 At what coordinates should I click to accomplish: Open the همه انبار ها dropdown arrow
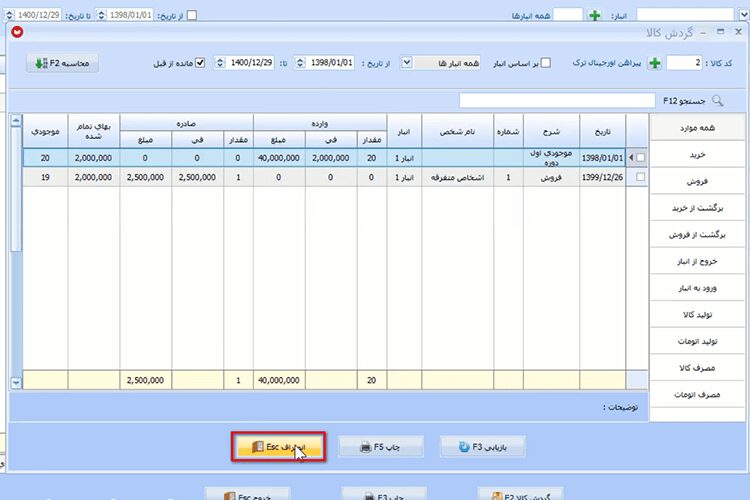point(407,63)
